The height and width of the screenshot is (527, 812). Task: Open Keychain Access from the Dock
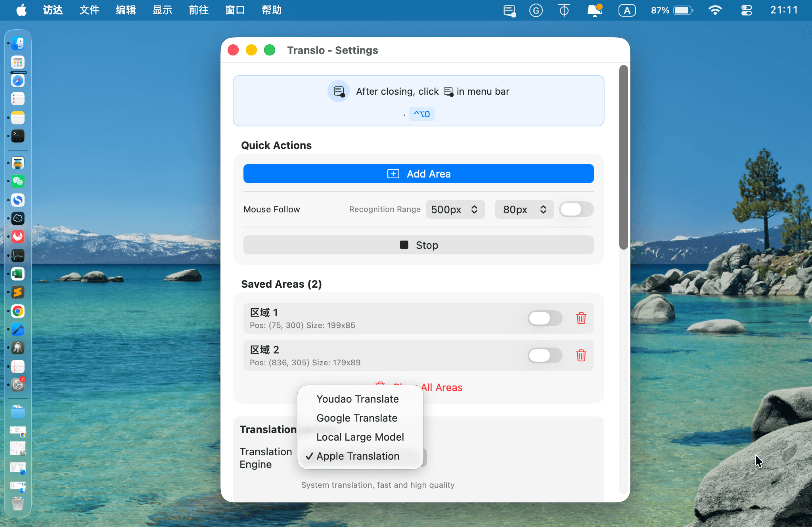point(18,348)
